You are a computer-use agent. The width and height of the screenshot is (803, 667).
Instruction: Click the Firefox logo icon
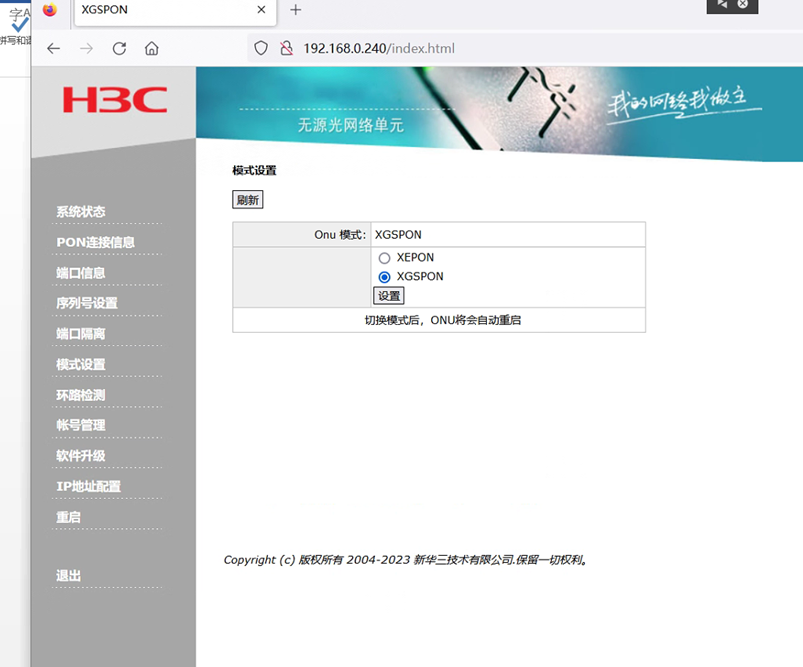coord(50,10)
